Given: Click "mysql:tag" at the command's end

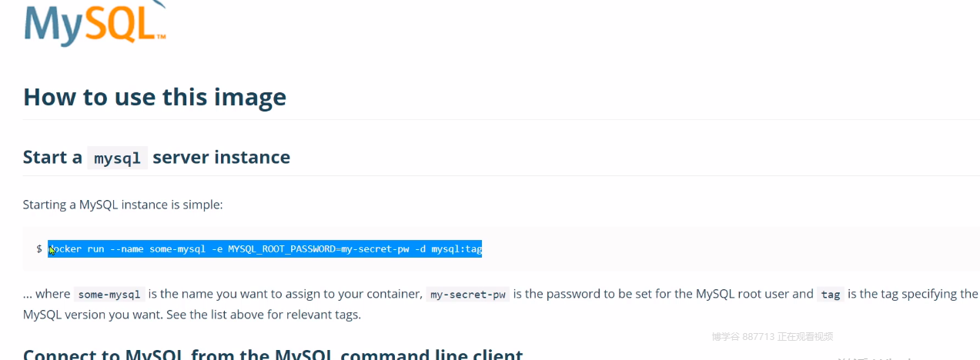Looking at the screenshot, I should pyautogui.click(x=457, y=249).
